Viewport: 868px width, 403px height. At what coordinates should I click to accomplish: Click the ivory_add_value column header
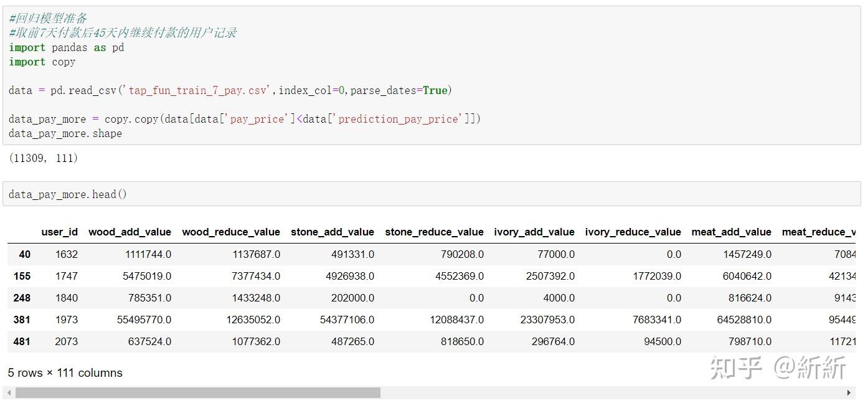click(534, 232)
